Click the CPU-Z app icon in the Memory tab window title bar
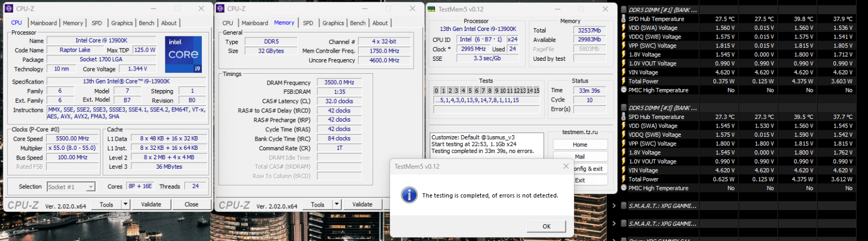This screenshot has width=868, height=241. pyautogui.click(x=220, y=9)
